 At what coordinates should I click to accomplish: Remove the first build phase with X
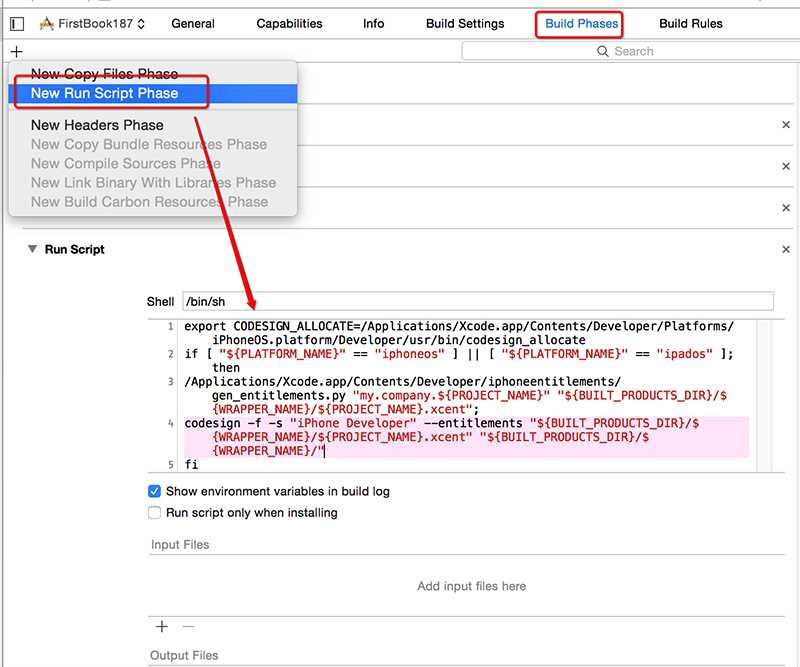tap(786, 125)
